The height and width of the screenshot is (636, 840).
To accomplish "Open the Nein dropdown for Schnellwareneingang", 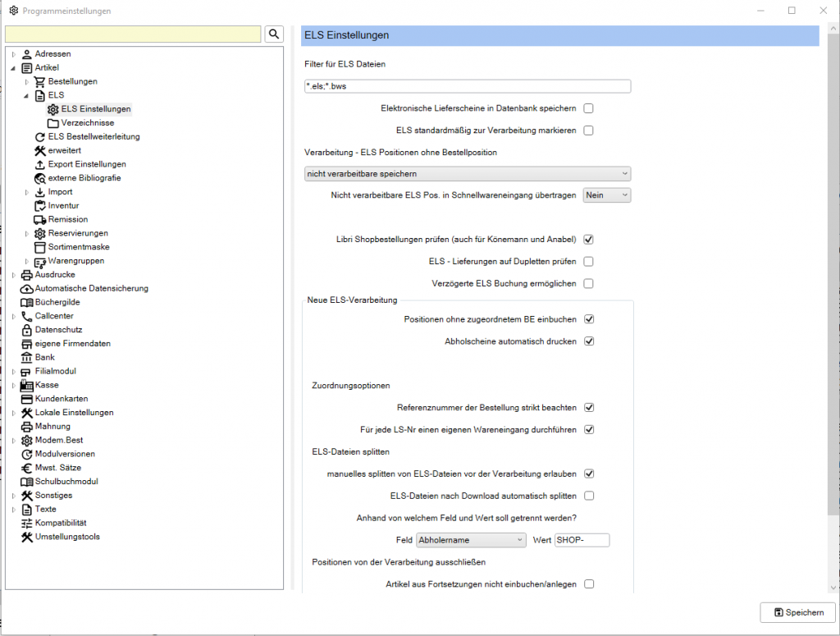I will pos(606,195).
